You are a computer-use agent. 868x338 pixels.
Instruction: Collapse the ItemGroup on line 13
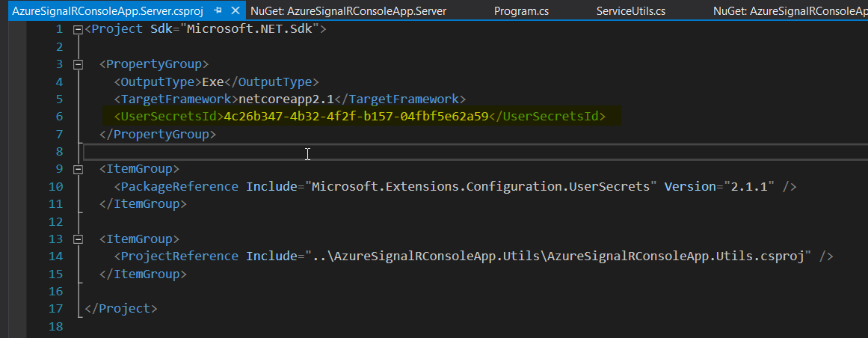point(78,239)
